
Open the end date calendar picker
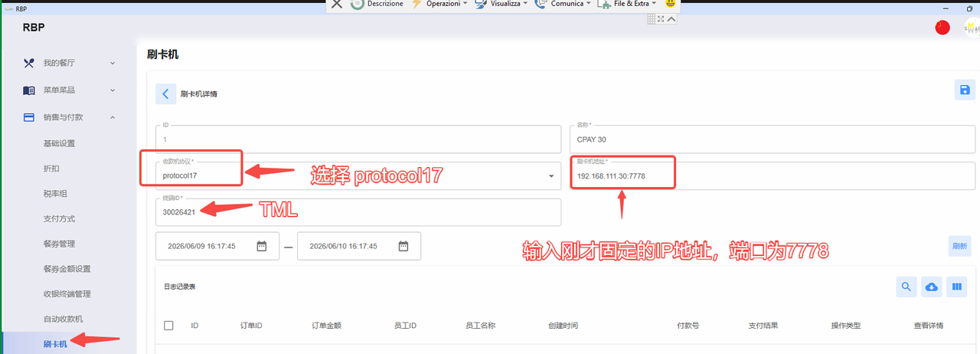pos(403,246)
